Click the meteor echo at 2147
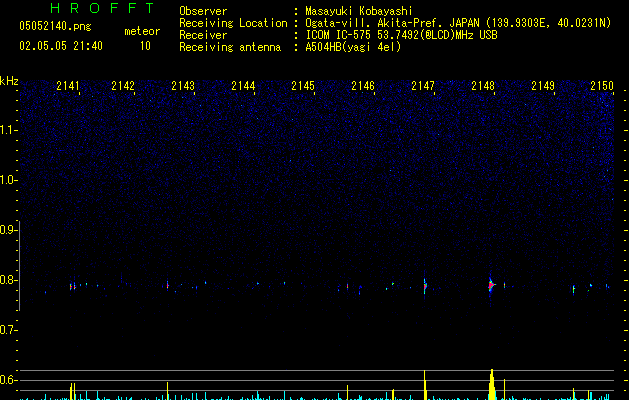629x400 pixels. coord(425,286)
